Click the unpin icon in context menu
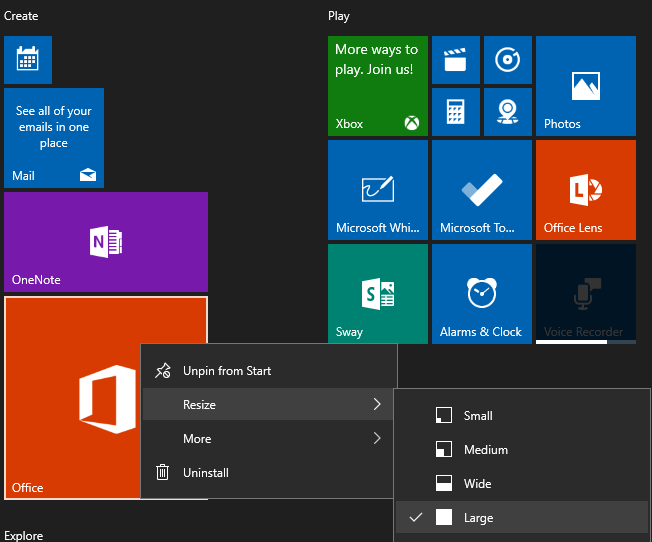 coord(163,371)
